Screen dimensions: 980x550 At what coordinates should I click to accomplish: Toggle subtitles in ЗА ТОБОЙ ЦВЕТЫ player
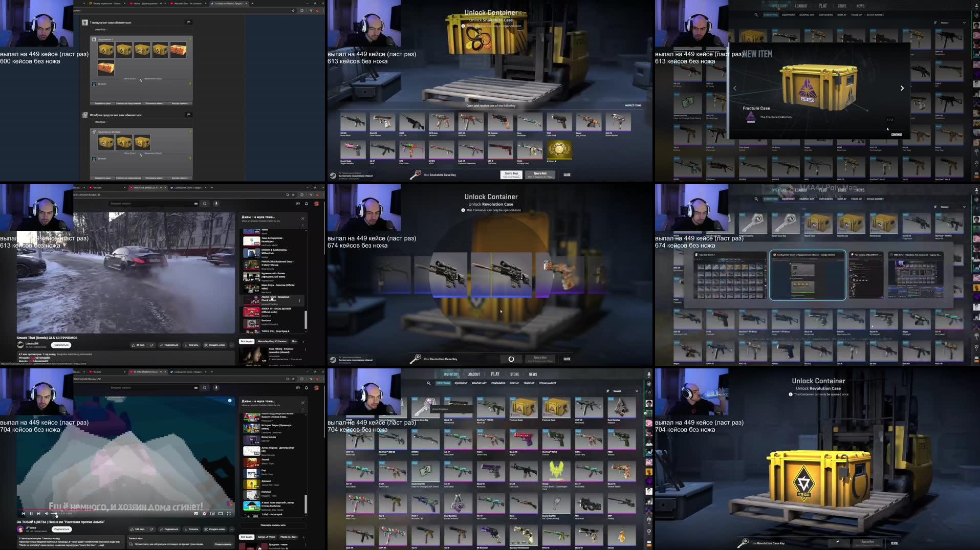coord(196,513)
